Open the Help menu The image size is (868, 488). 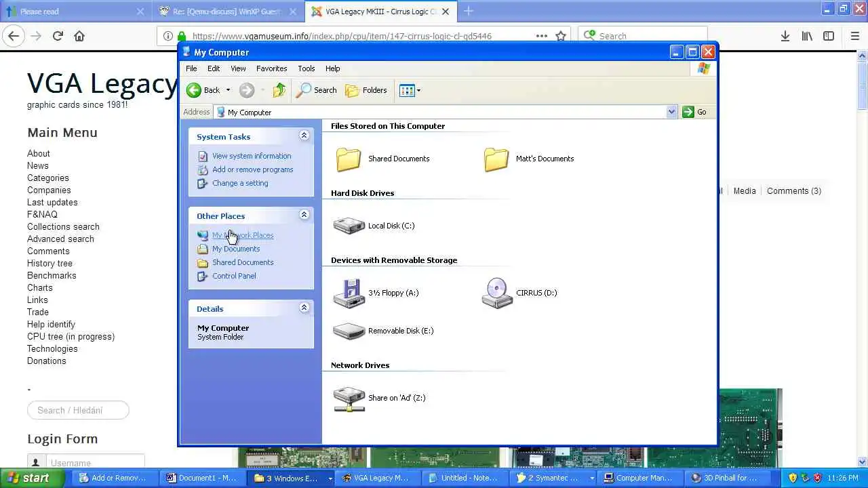(332, 68)
